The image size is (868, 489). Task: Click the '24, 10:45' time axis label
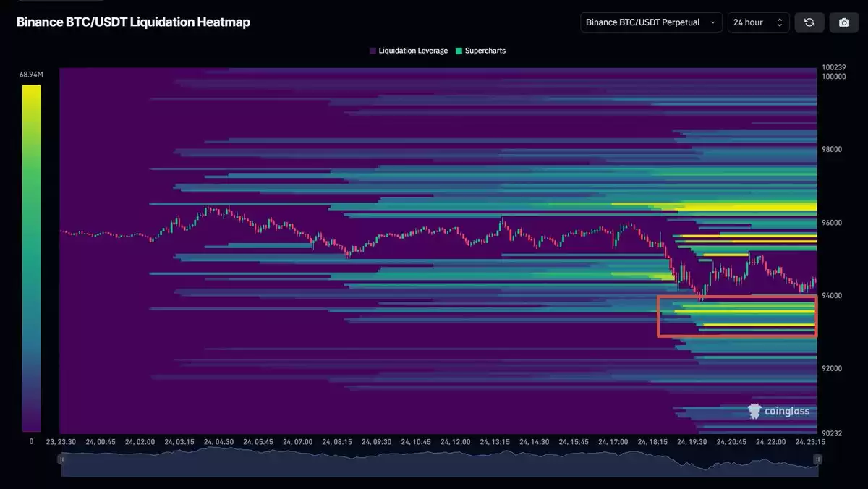[416, 441]
